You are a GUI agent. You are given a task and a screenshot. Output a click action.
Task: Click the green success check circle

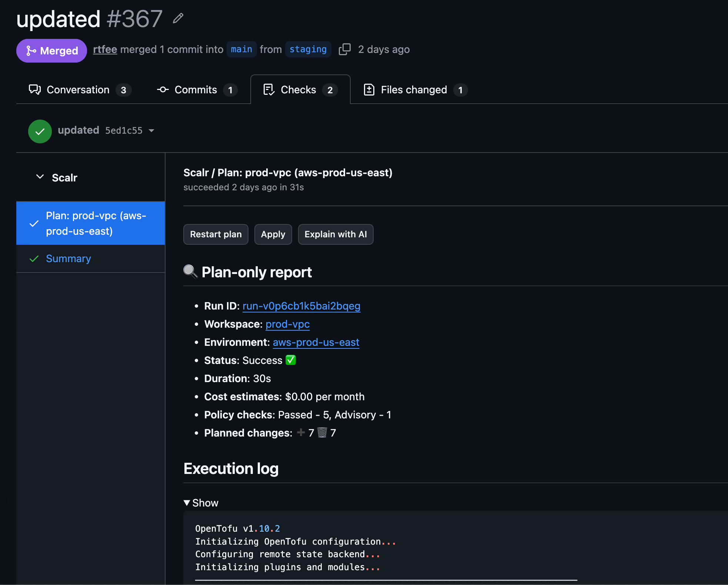[40, 131]
